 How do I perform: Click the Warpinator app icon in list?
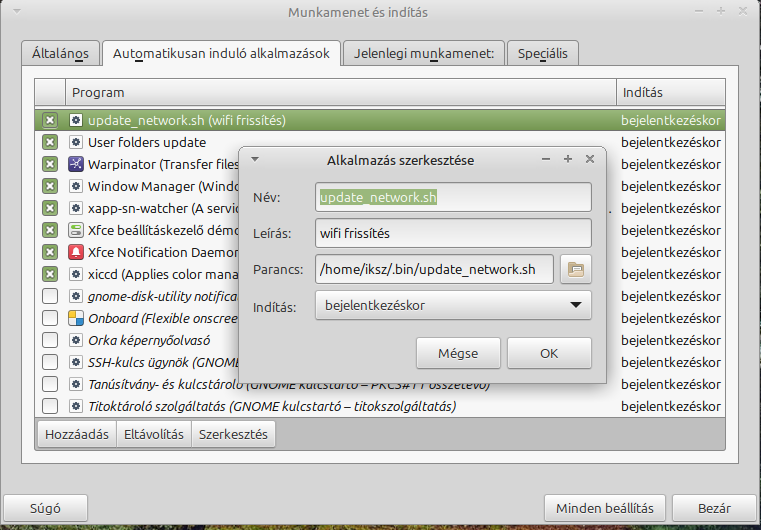(x=76, y=164)
